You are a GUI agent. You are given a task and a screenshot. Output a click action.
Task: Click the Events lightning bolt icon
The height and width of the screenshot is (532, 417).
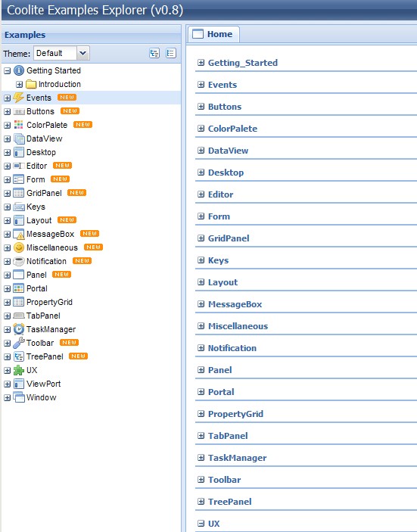click(19, 98)
